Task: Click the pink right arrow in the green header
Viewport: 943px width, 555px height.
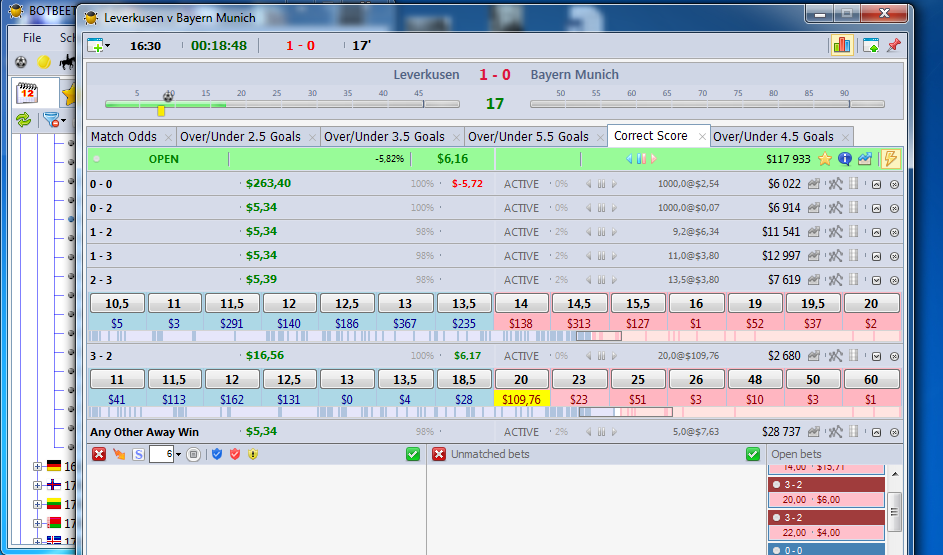Action: 654,159
